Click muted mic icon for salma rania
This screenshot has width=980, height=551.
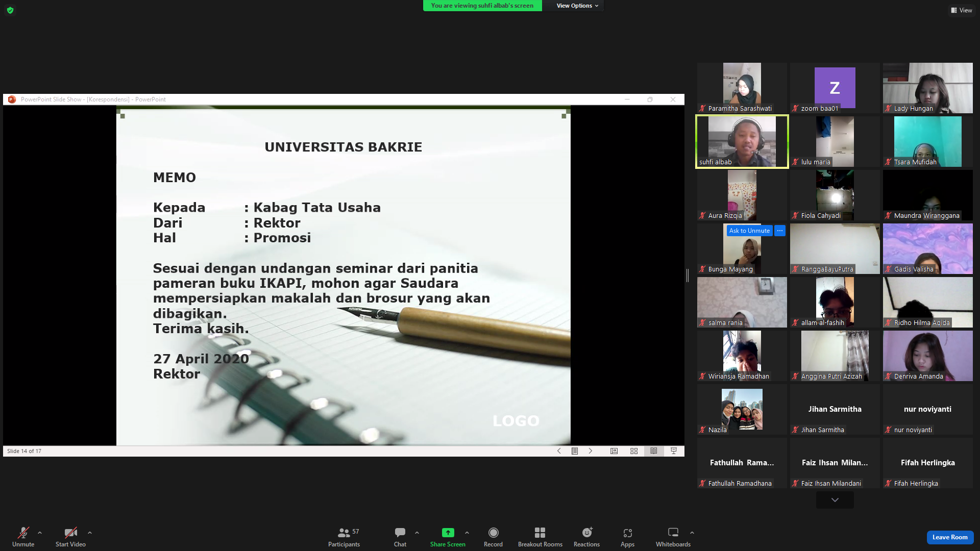(x=703, y=322)
